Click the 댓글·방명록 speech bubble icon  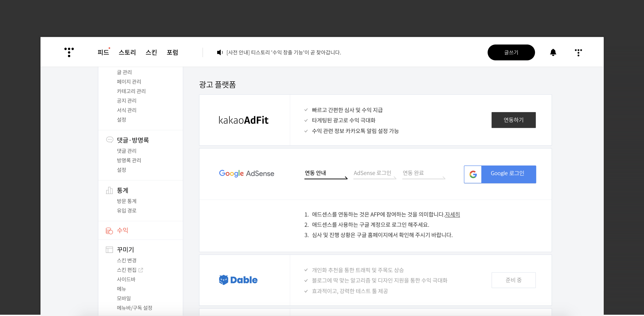pyautogui.click(x=109, y=140)
